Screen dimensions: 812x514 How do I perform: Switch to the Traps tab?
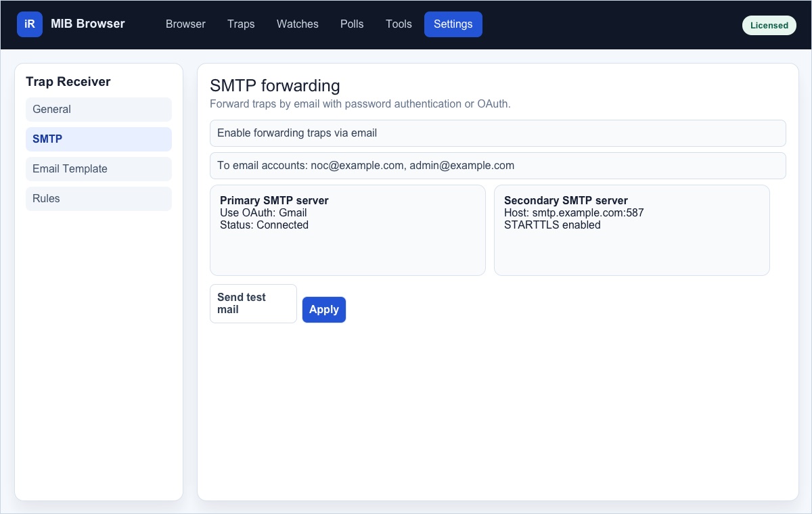pos(241,24)
